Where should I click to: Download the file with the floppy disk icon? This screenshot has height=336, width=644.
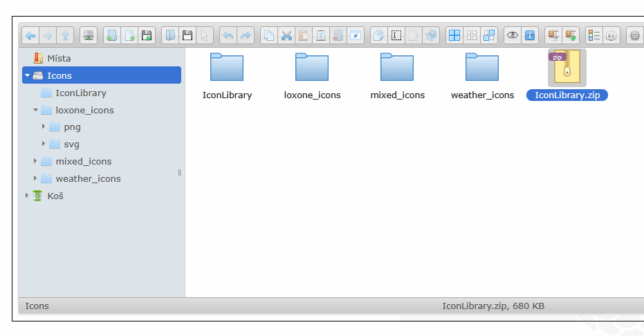click(x=187, y=36)
